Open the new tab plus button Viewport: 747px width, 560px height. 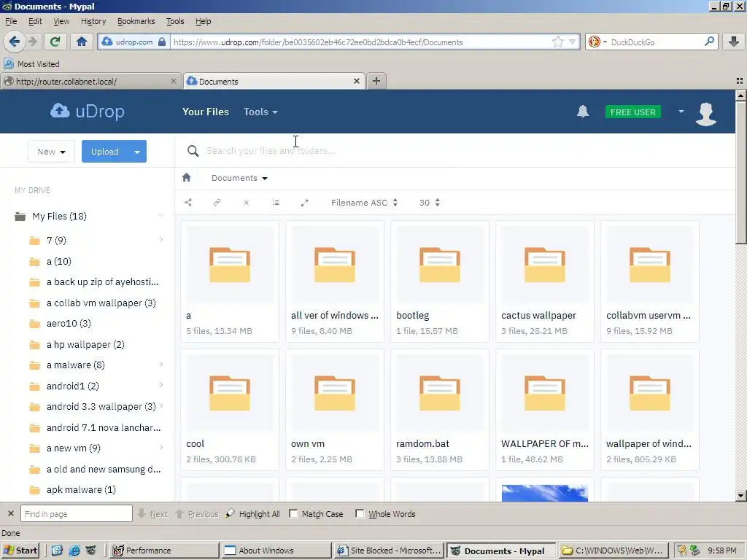(376, 81)
